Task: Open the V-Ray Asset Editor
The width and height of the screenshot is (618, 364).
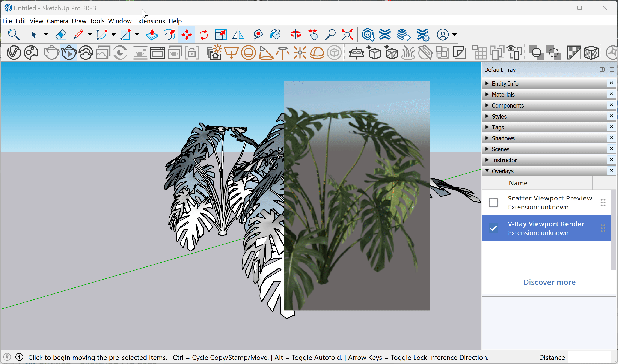Action: click(x=14, y=53)
